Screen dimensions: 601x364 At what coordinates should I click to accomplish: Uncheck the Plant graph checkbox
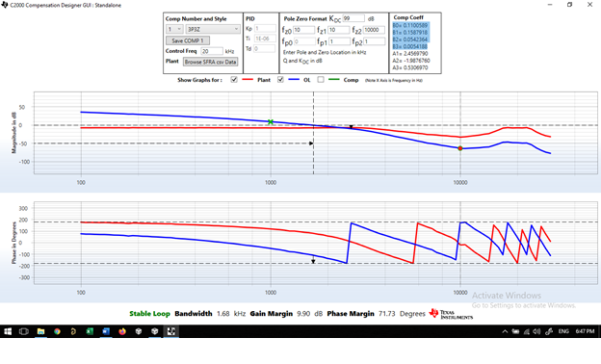pyautogui.click(x=234, y=79)
